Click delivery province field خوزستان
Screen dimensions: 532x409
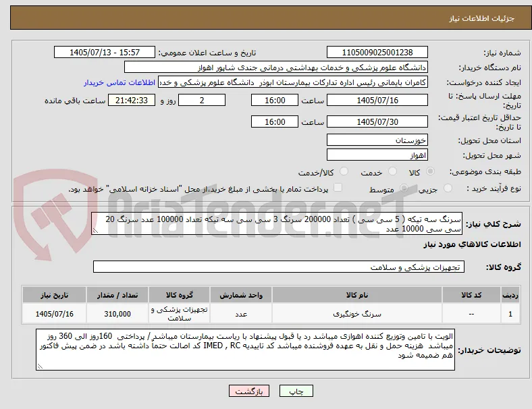click(377, 140)
